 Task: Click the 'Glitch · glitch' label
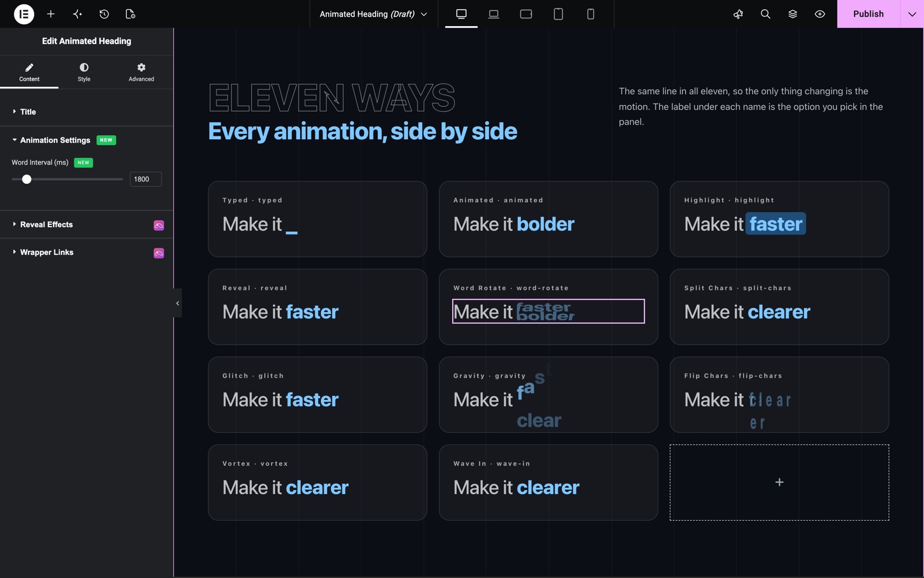[253, 376]
